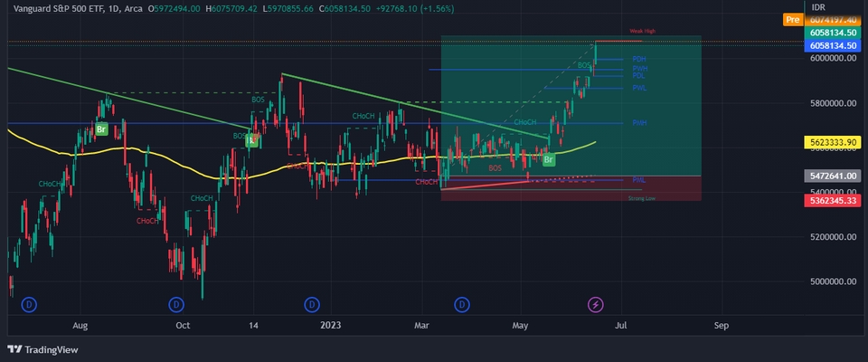The height and width of the screenshot is (362, 868).
Task: Click the 5800000.00 price axis value
Action: coord(832,103)
